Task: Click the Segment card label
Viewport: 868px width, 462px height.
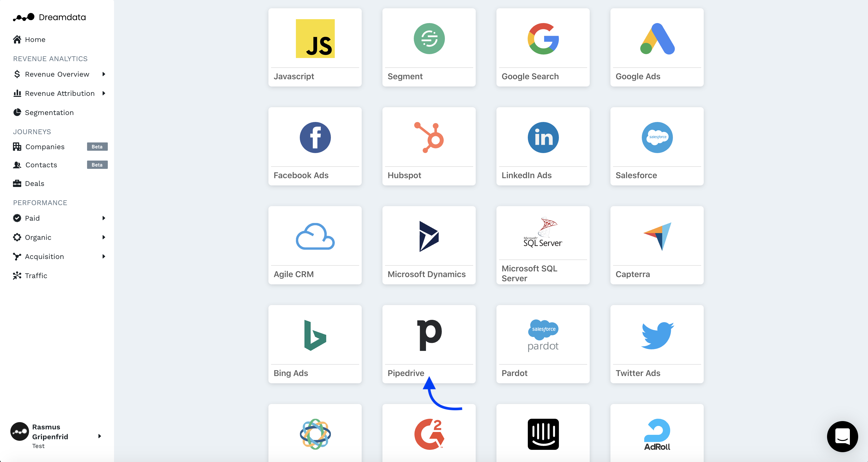Action: point(405,76)
